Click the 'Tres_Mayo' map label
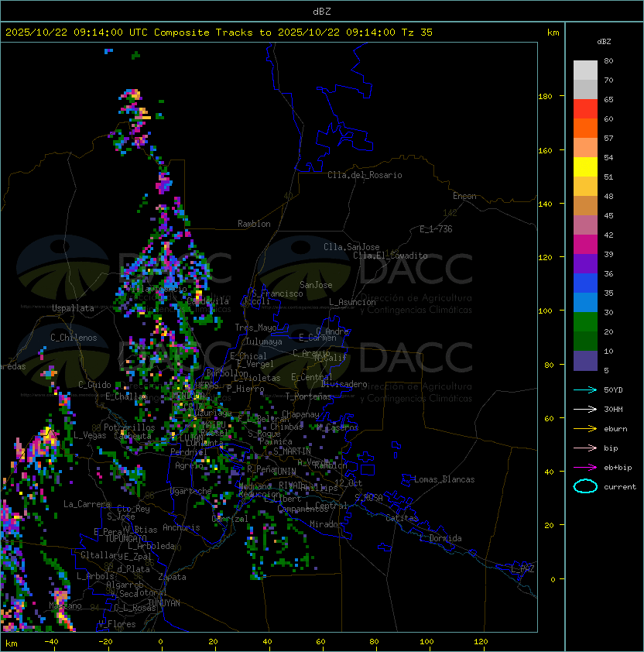Viewport: 644px width, 652px height. tap(255, 328)
